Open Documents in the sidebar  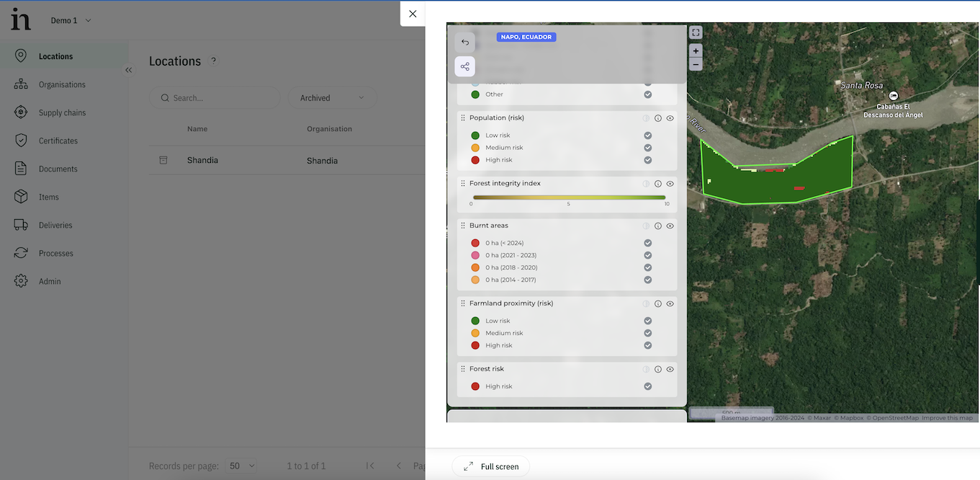point(64,169)
